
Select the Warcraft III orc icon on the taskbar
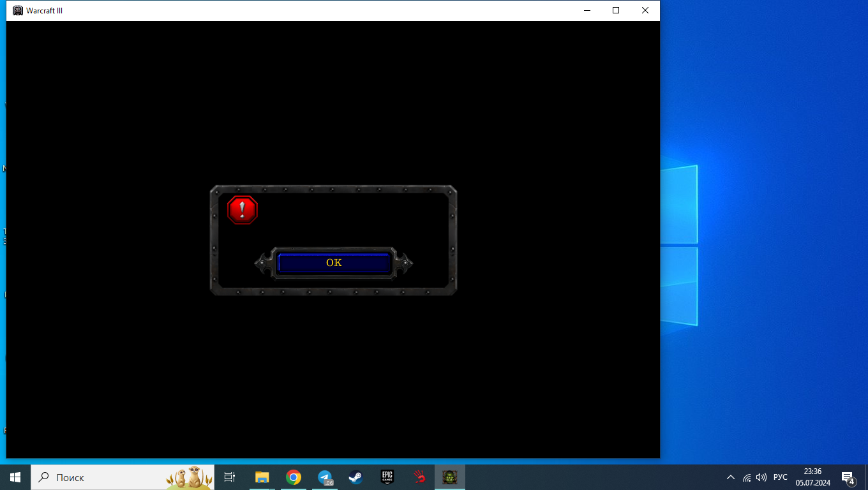[x=450, y=477]
